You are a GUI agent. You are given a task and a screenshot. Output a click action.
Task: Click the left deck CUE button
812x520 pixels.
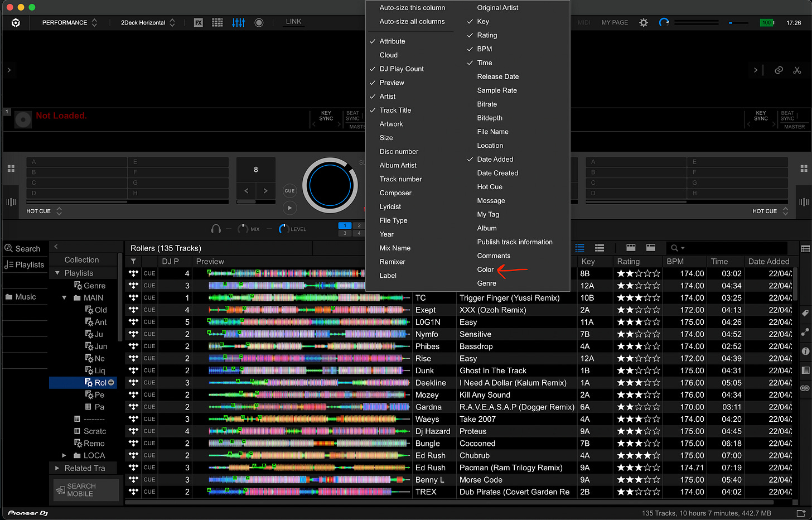(289, 191)
